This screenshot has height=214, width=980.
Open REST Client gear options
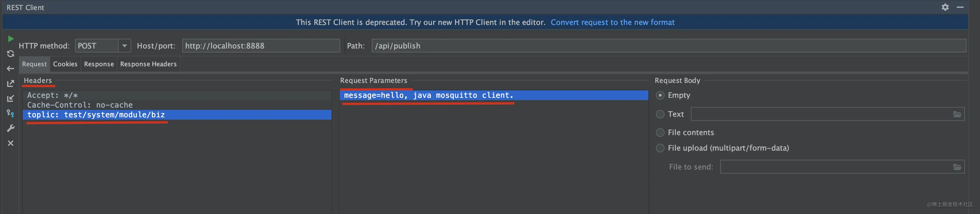tap(945, 7)
